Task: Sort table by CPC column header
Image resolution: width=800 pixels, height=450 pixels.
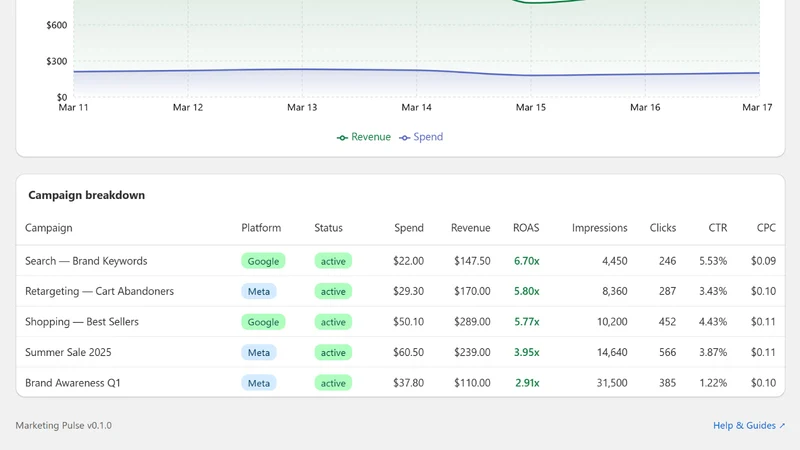Action: [x=766, y=228]
